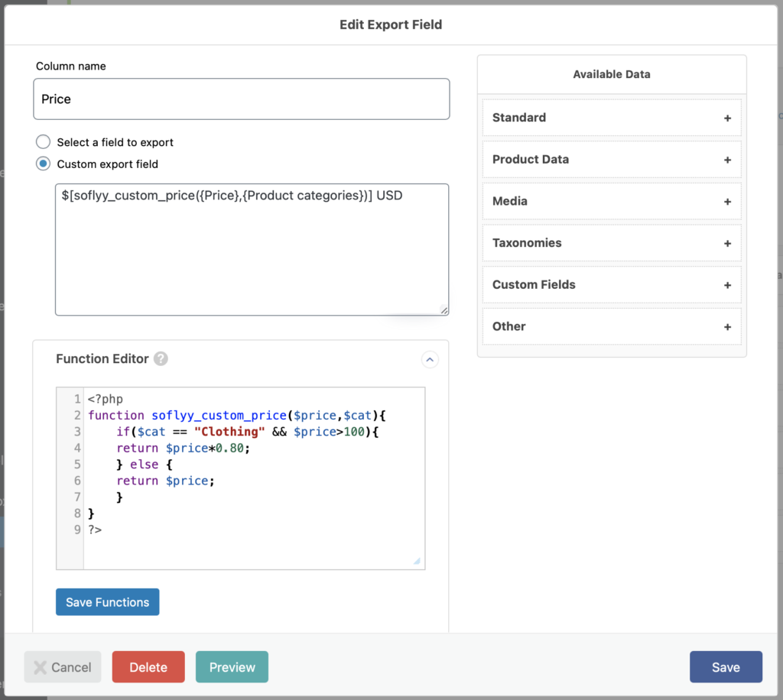Choose the 'Select a field to export' radio
Screen dimensions: 783x700
[x=44, y=142]
